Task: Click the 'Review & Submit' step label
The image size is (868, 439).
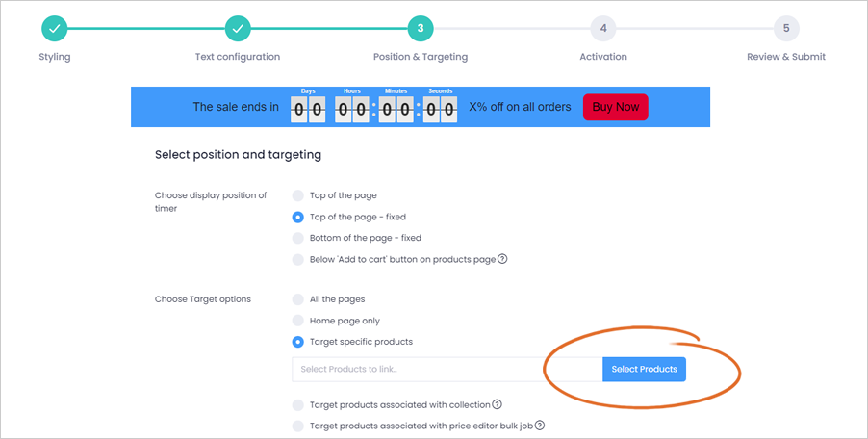Action: (x=786, y=57)
